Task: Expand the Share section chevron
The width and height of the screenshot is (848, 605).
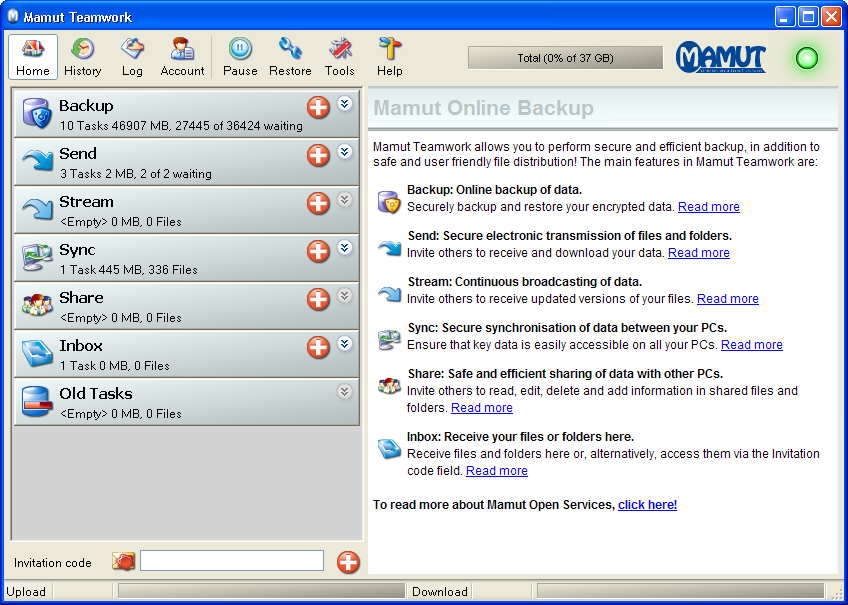Action: click(x=344, y=295)
